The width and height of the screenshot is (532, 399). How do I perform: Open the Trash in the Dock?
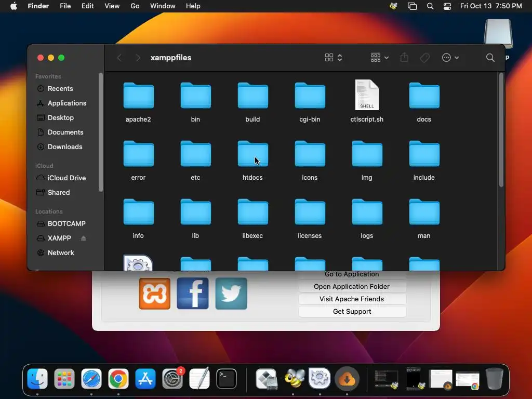tap(495, 379)
